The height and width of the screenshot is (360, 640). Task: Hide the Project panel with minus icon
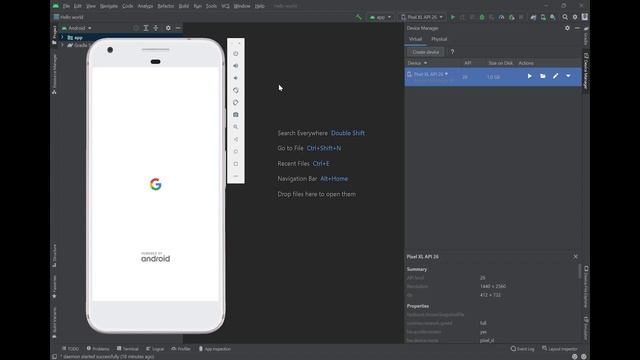coord(178,28)
